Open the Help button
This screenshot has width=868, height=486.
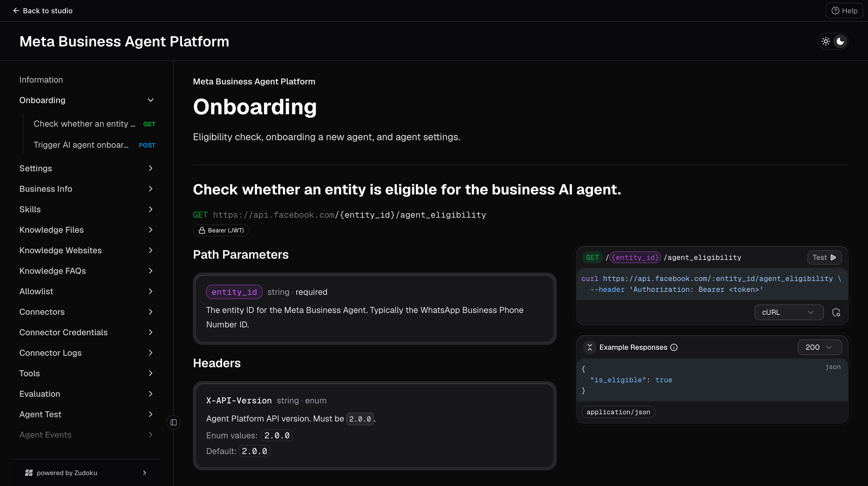(x=844, y=11)
